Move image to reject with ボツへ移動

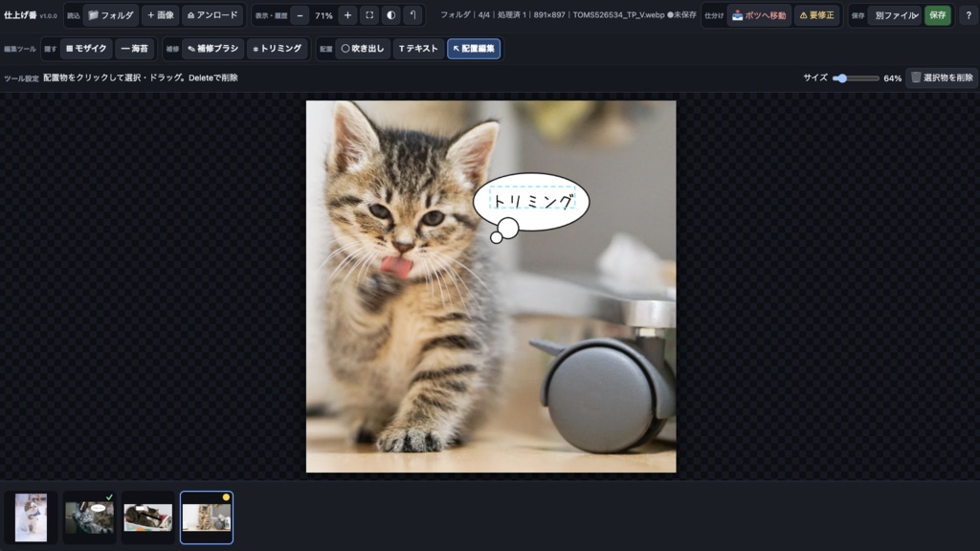[759, 15]
